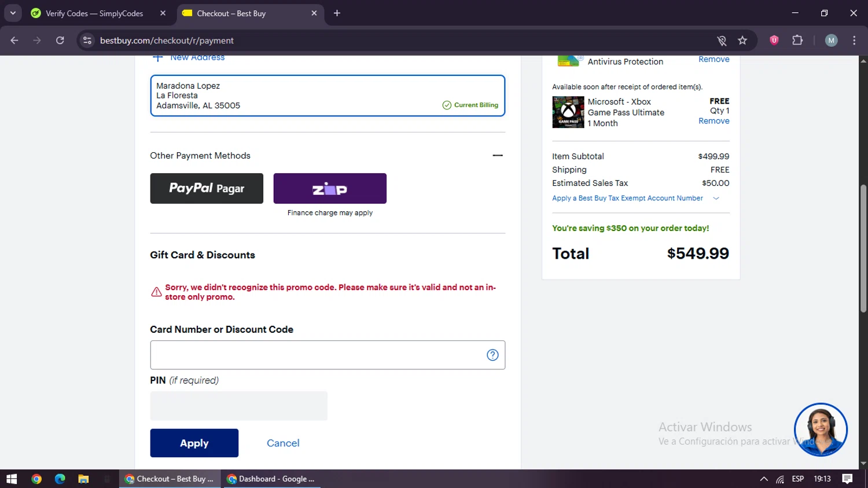Open the Chrome profile avatar M
The width and height of the screenshot is (868, 488).
point(831,40)
